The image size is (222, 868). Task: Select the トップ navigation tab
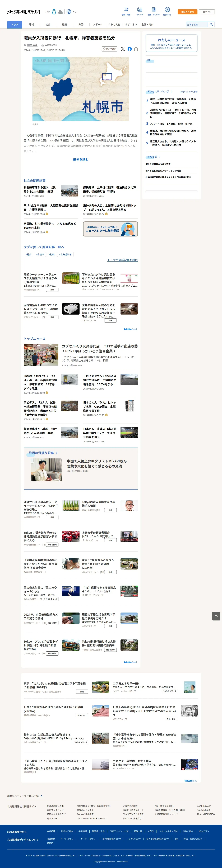15,24
